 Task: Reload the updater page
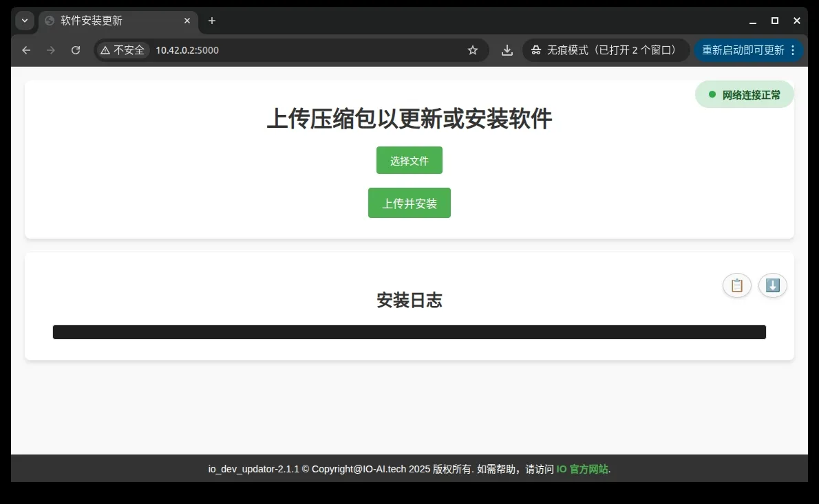76,50
